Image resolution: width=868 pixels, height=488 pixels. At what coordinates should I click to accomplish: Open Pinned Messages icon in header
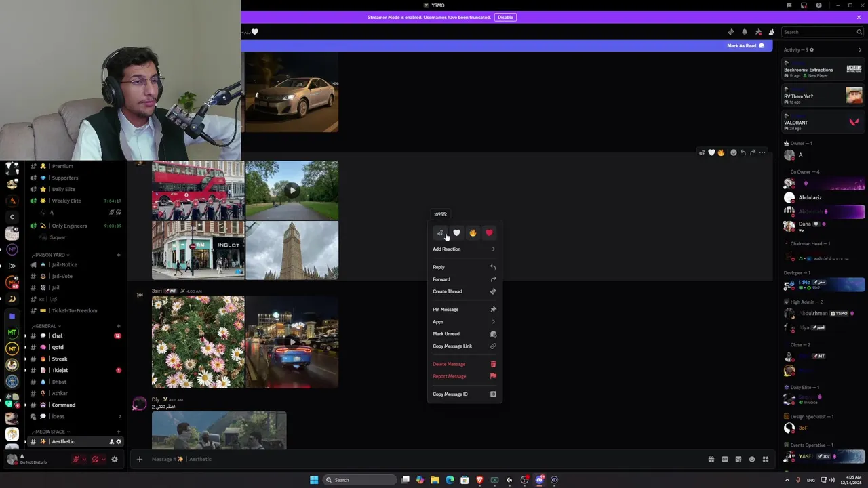coord(758,32)
